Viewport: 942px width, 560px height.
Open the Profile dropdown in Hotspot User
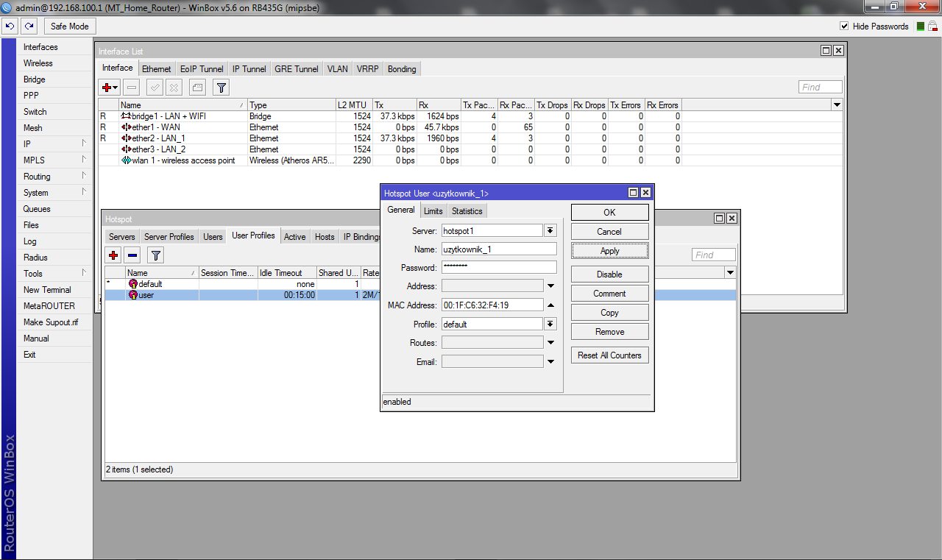(550, 325)
